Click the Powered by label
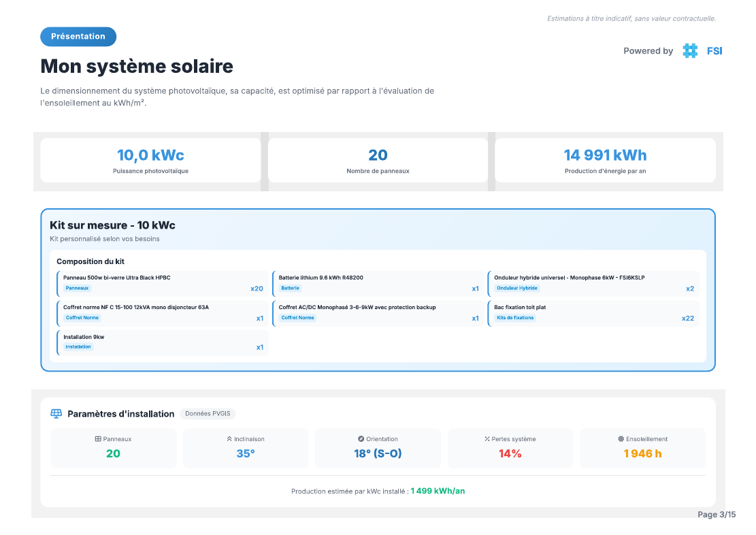Screen dimensions: 756x535 [648, 50]
